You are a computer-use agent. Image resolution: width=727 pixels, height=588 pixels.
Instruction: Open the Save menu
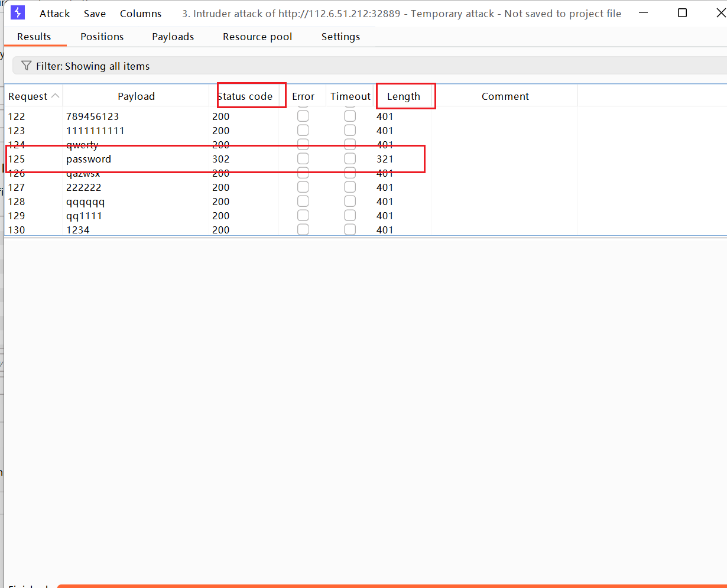(x=95, y=14)
